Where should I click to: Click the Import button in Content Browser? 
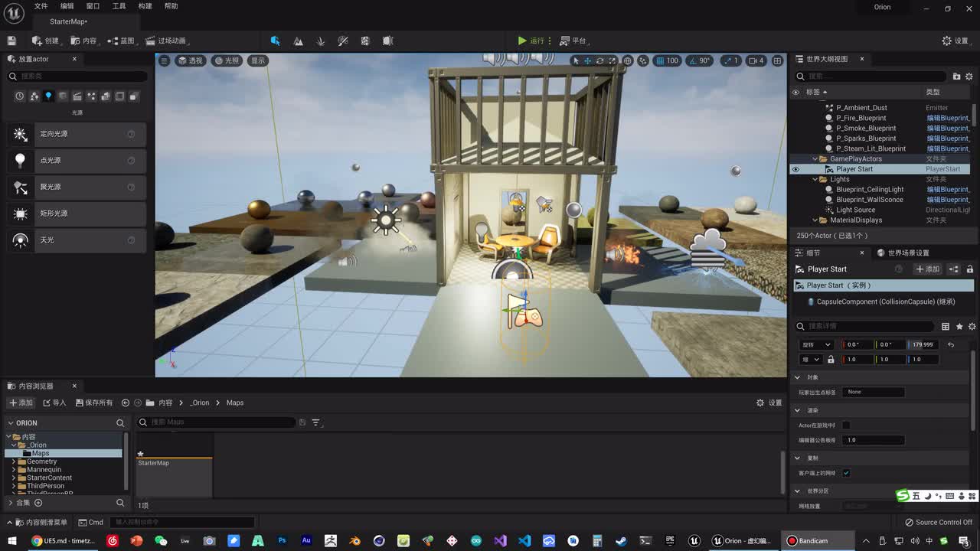tap(54, 403)
